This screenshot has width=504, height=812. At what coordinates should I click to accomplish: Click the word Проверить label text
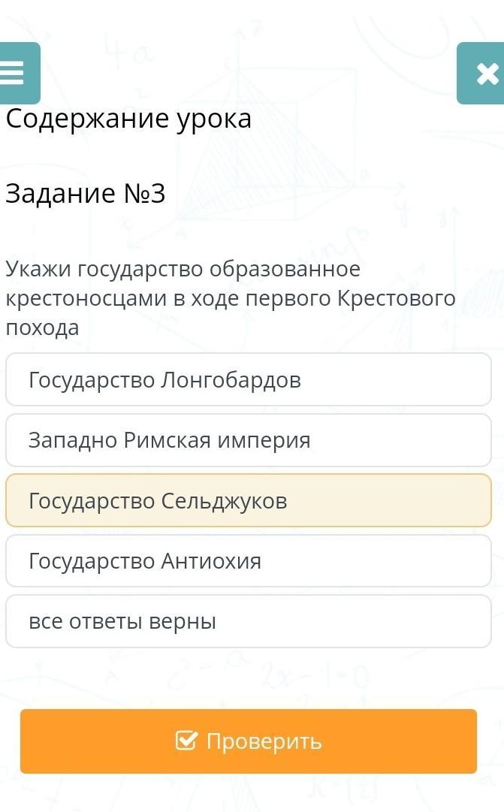pyautogui.click(x=264, y=741)
